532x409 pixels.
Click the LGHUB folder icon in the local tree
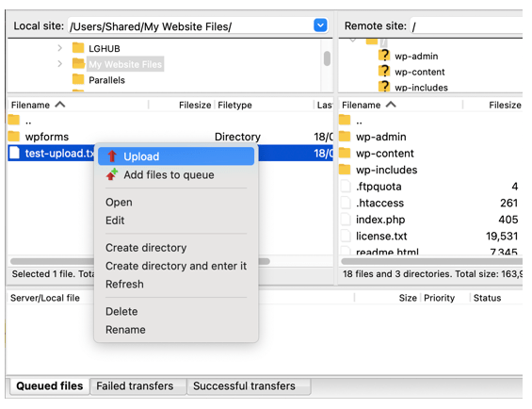[x=78, y=48]
